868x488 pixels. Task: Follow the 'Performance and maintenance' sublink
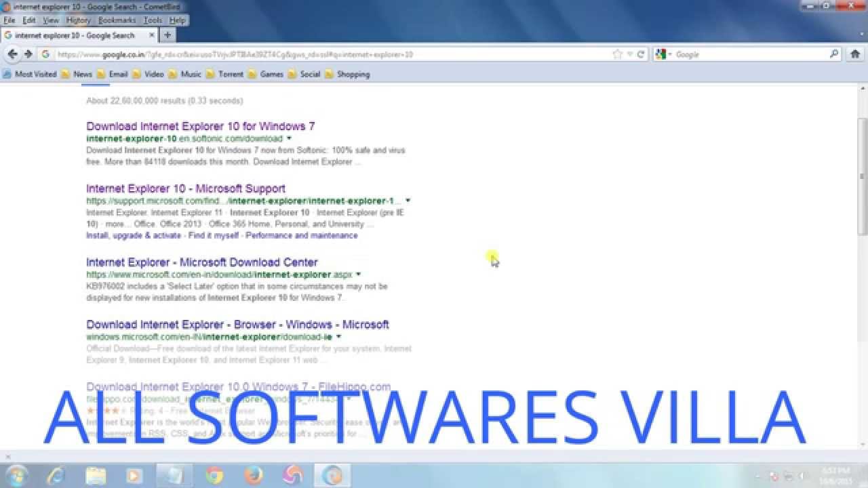pos(302,236)
